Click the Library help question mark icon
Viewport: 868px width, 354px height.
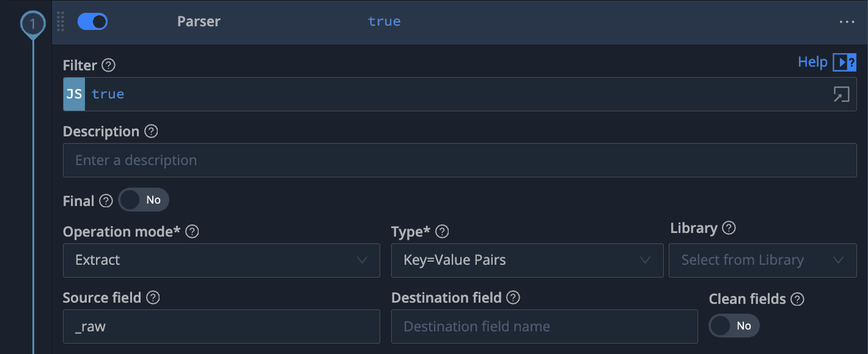coord(729,228)
